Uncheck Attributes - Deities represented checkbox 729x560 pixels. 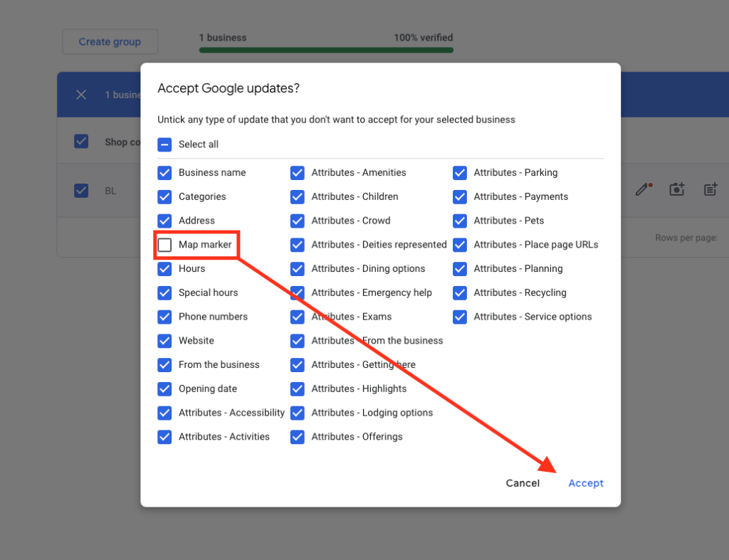pyautogui.click(x=298, y=245)
